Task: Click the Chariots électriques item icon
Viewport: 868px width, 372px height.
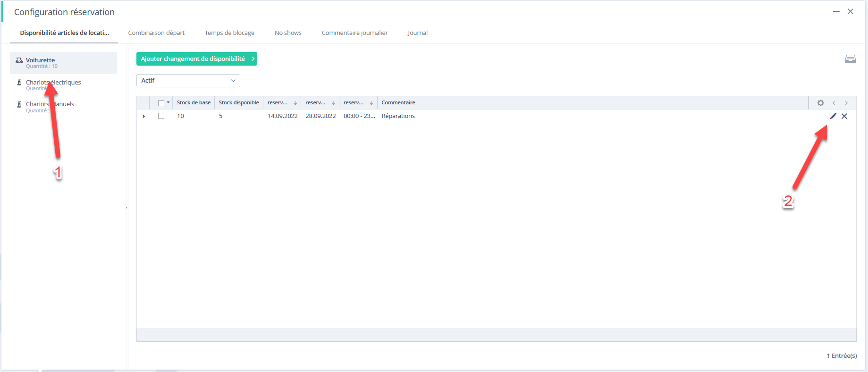Action: [x=19, y=82]
